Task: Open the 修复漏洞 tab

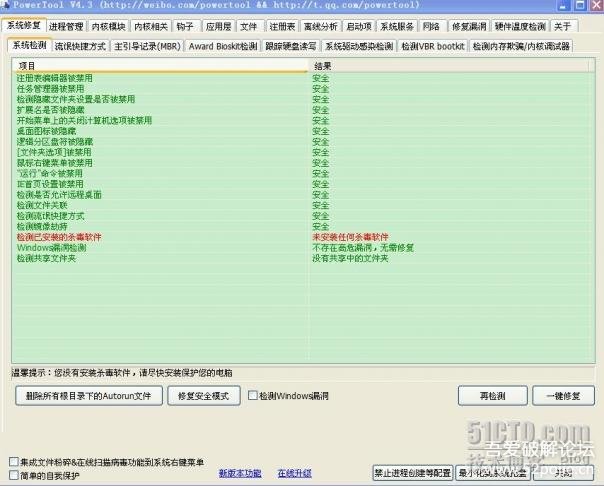Action: click(469, 26)
